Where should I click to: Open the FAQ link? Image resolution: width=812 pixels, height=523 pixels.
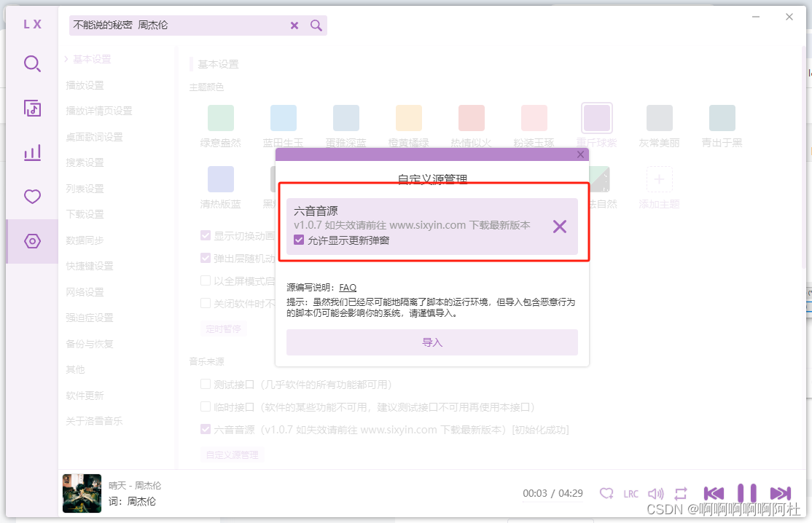[x=348, y=288]
